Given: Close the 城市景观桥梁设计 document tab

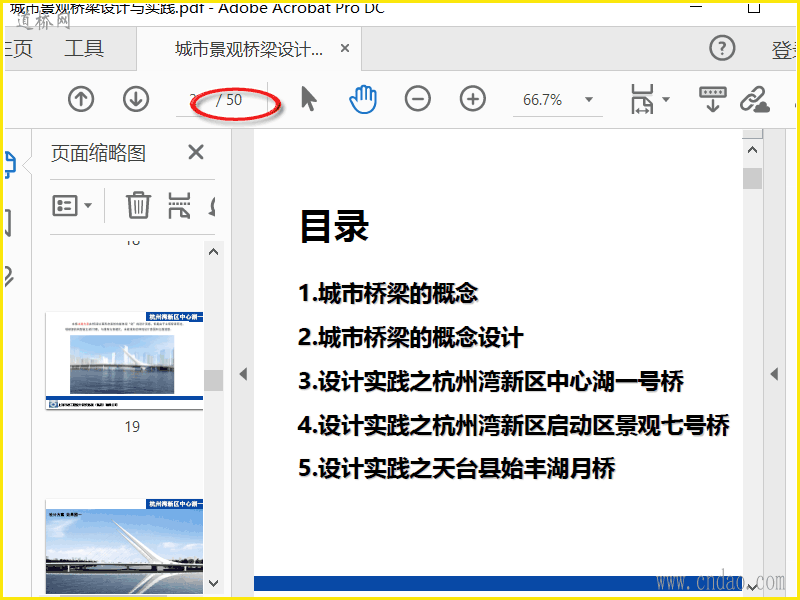Looking at the screenshot, I should pos(345,48).
